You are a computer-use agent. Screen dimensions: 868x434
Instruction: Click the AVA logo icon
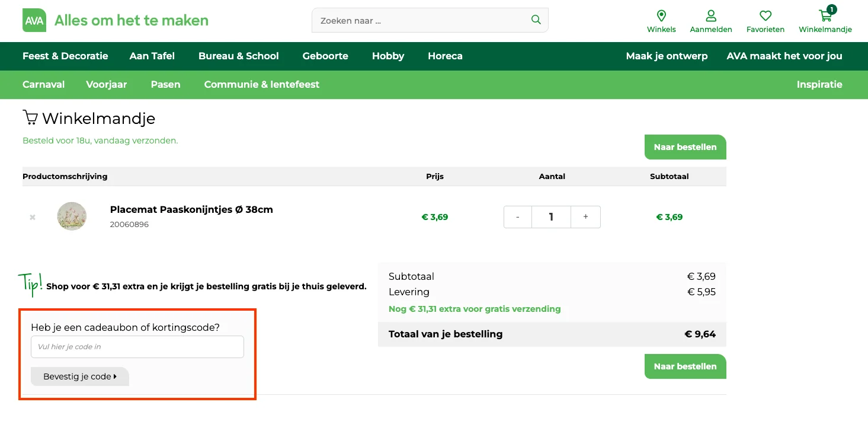[x=34, y=20]
